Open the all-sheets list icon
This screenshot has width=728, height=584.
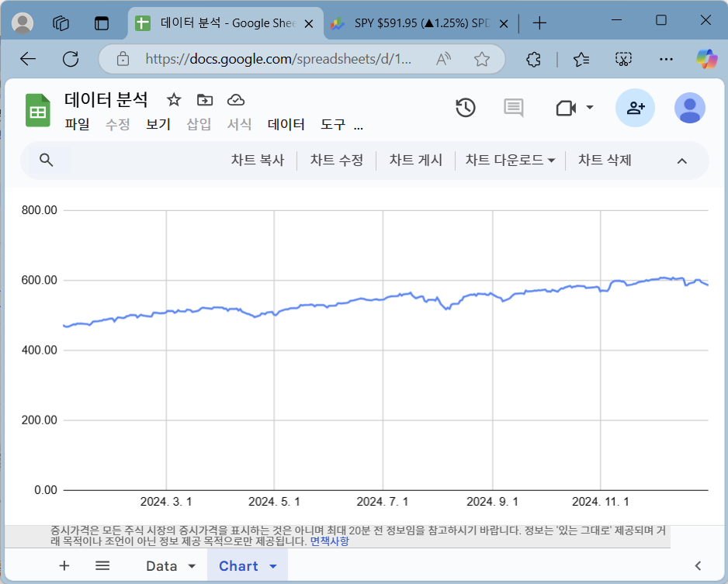pos(102,565)
